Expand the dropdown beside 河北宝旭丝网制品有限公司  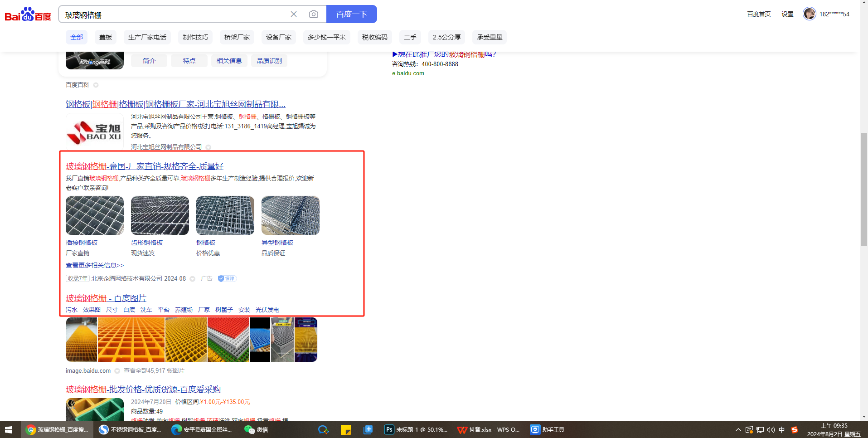209,147
